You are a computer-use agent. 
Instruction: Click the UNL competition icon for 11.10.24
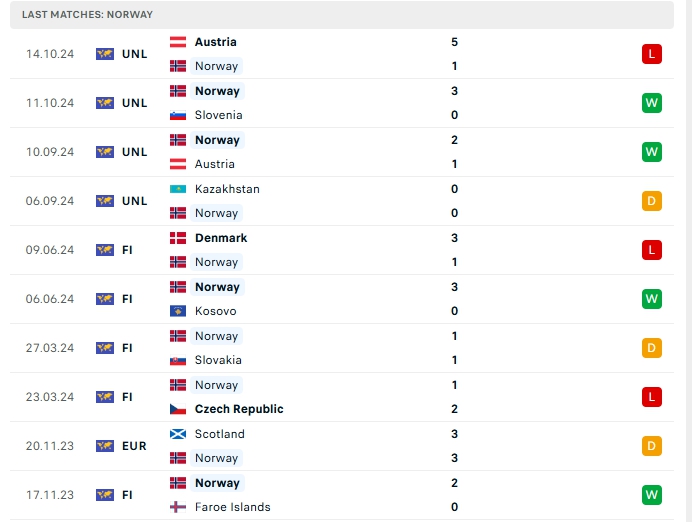[105, 103]
